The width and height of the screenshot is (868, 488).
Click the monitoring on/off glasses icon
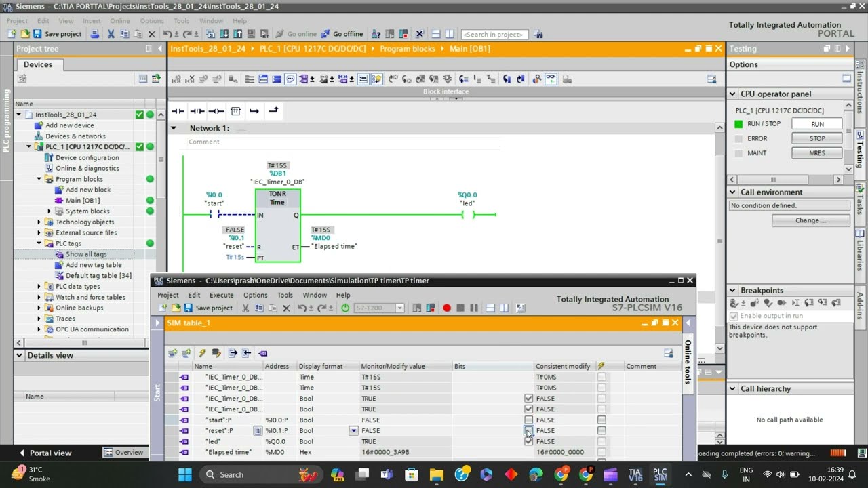pos(551,79)
